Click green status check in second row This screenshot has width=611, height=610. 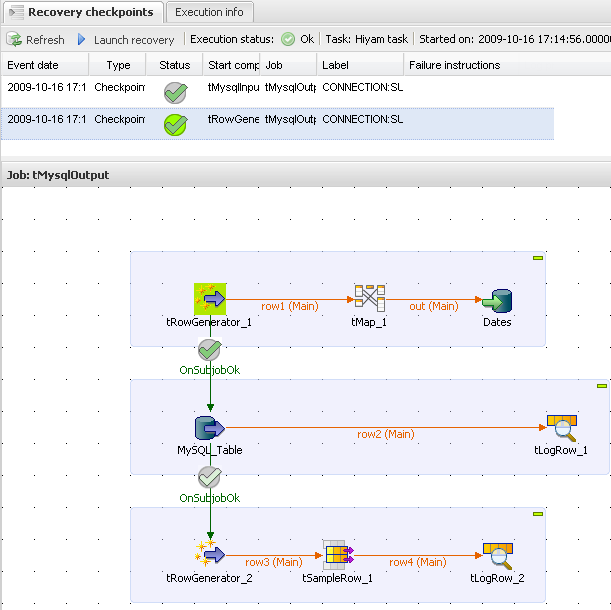click(x=175, y=125)
